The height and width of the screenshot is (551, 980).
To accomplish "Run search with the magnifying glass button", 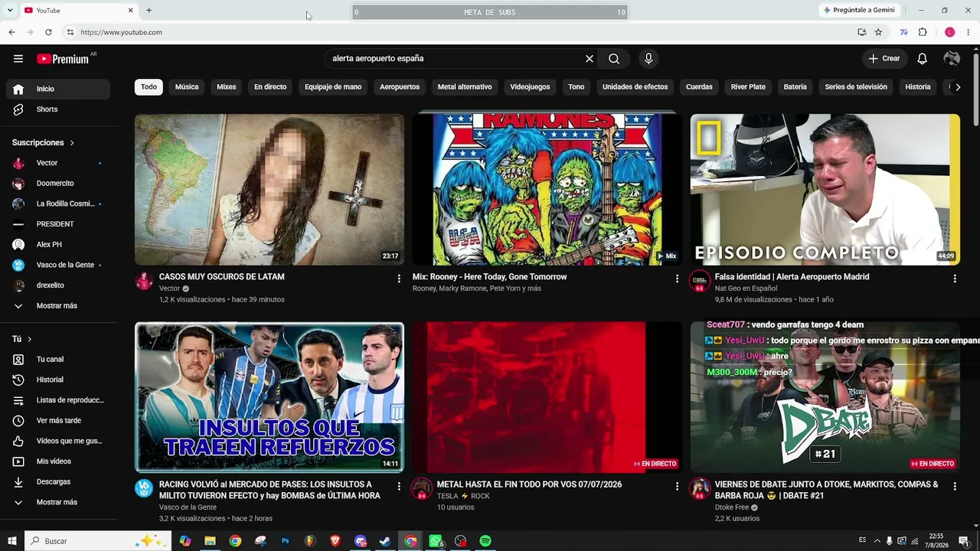I will point(614,59).
